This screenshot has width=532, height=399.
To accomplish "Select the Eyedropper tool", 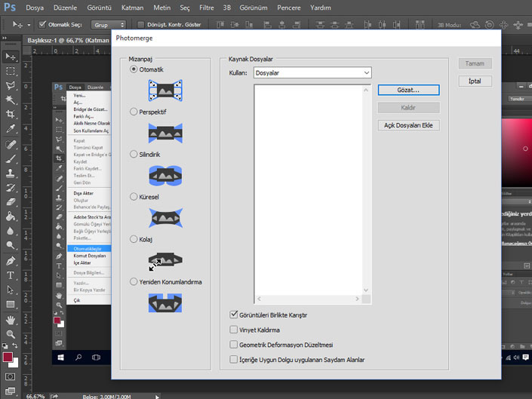I will pos(11,128).
